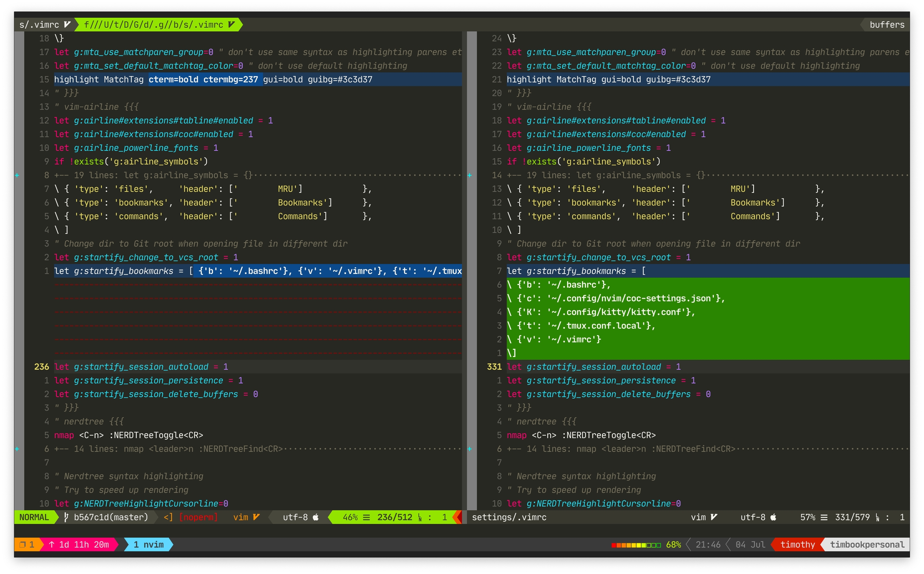
Task: Click the tmux session window icon at bottom left
Action: coord(23,544)
